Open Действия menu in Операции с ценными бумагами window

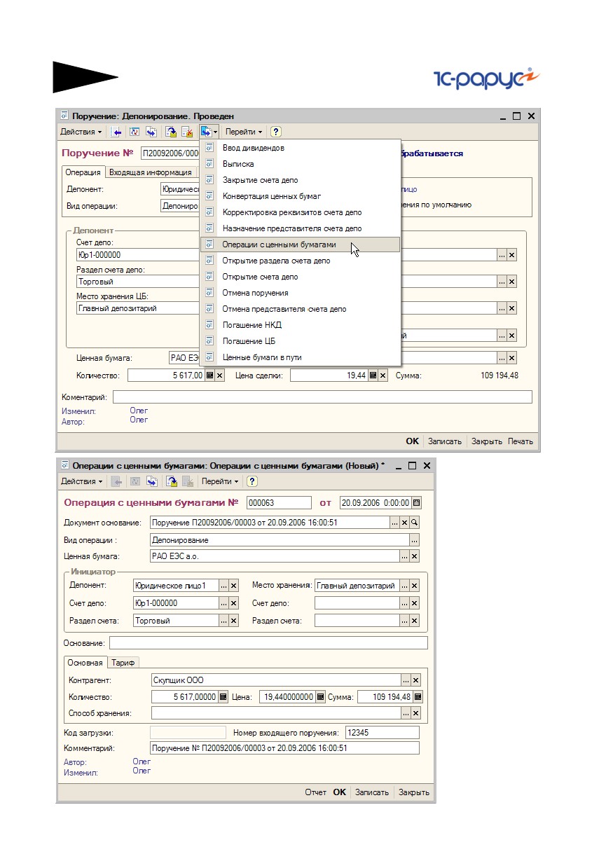81,481
